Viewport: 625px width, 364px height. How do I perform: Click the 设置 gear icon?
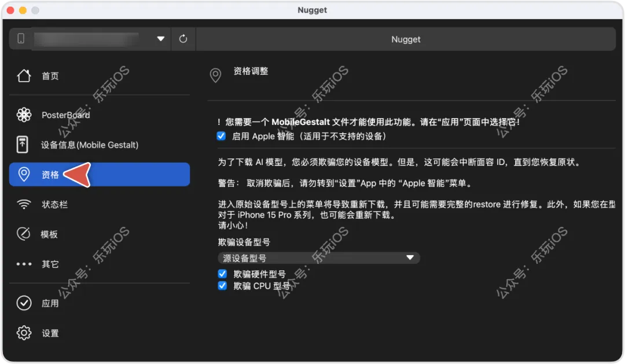[x=24, y=333]
